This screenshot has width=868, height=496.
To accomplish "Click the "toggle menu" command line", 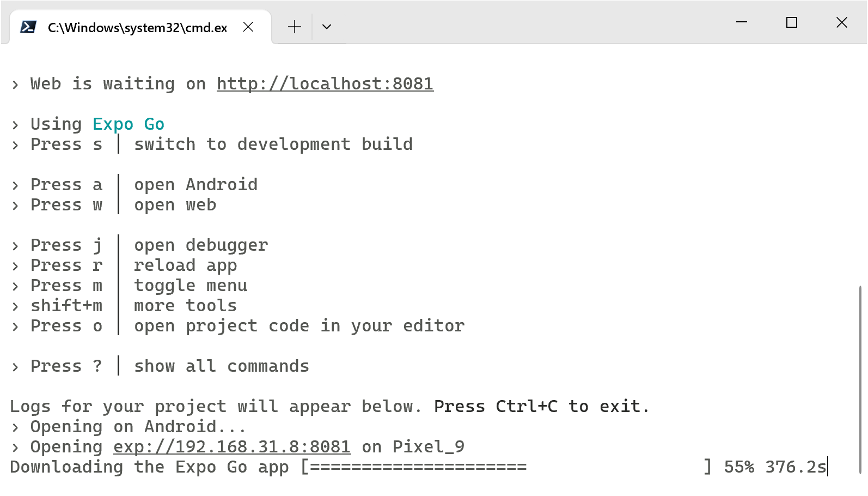I will [191, 286].
